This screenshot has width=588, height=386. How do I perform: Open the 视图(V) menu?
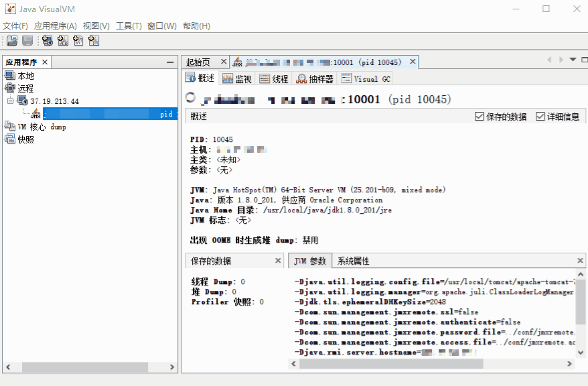coord(96,26)
